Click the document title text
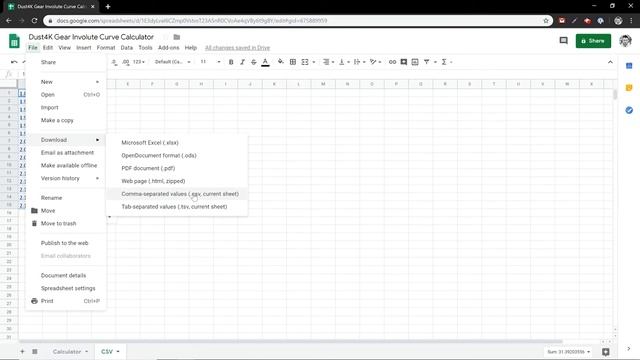Image resolution: width=640 pixels, height=360 pixels. (x=91, y=37)
